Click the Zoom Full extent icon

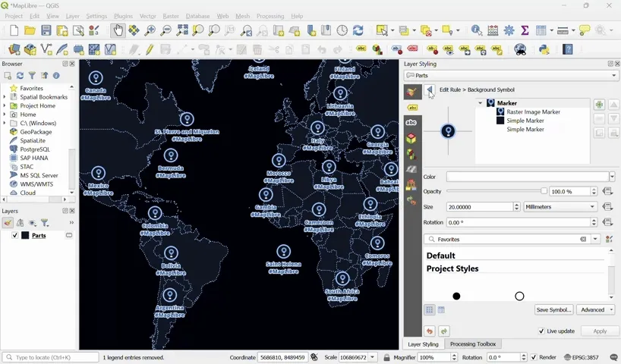[x=182, y=30]
